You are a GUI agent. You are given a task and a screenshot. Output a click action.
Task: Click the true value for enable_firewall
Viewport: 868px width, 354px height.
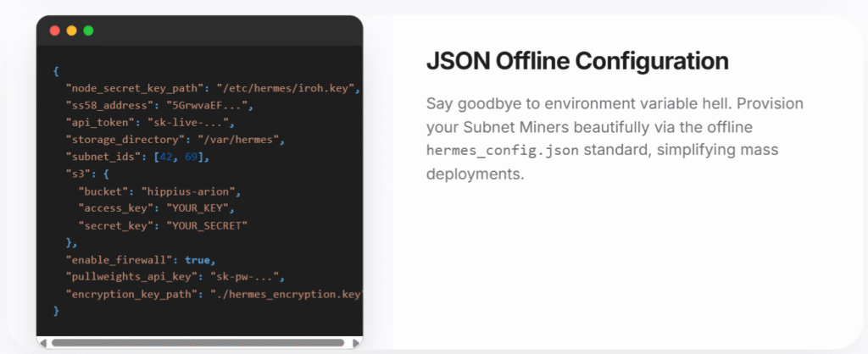(x=198, y=260)
